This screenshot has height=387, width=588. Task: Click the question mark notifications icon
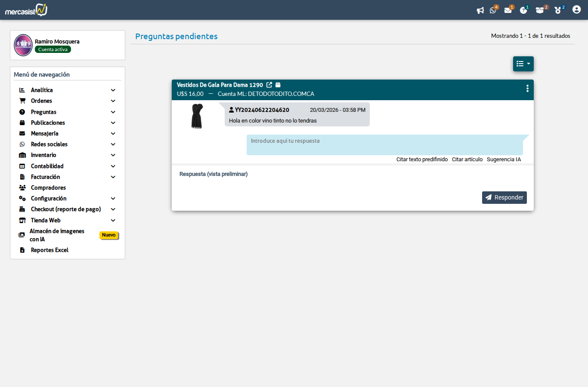[523, 10]
